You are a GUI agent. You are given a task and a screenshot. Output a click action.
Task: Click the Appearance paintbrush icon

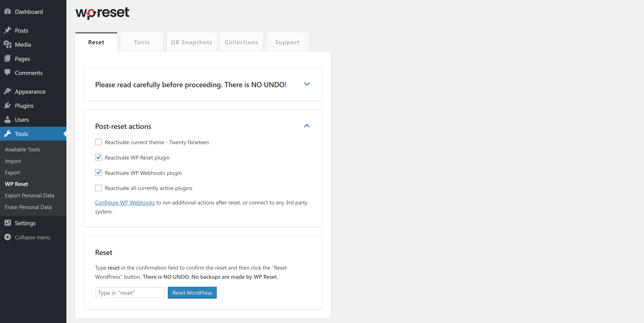click(x=8, y=91)
